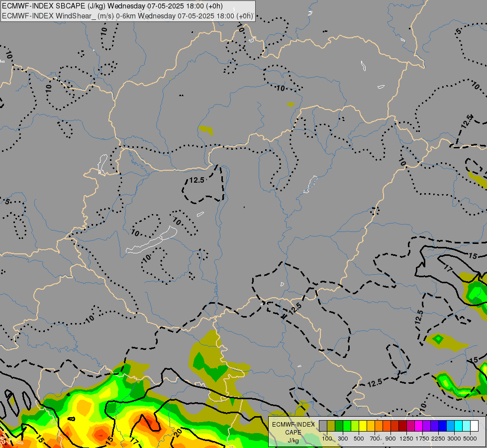
Task: Click the 'ECMWF-INDEX WindShear_ (m/s) 0-6km' title line
Action: (128, 16)
